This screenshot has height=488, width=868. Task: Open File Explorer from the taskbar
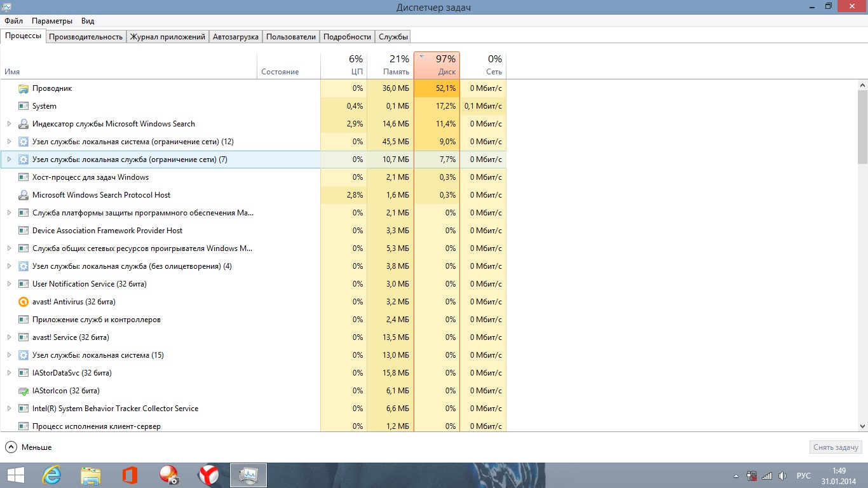91,475
